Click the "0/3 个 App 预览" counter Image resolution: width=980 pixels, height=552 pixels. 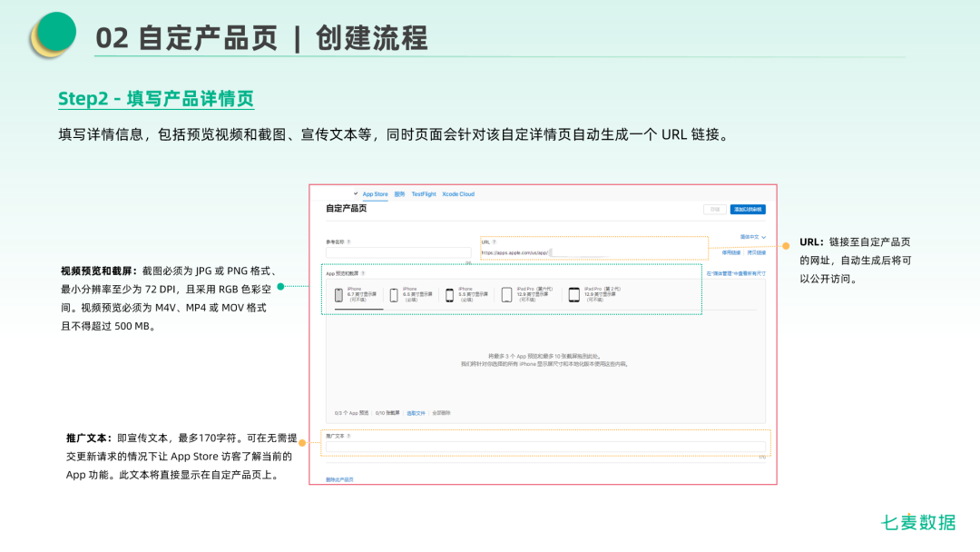pos(351,413)
